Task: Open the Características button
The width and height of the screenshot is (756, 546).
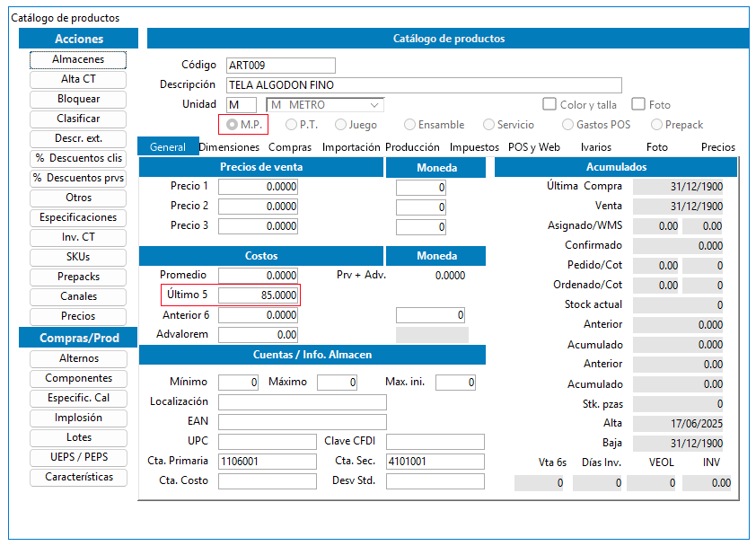Action: pyautogui.click(x=79, y=478)
